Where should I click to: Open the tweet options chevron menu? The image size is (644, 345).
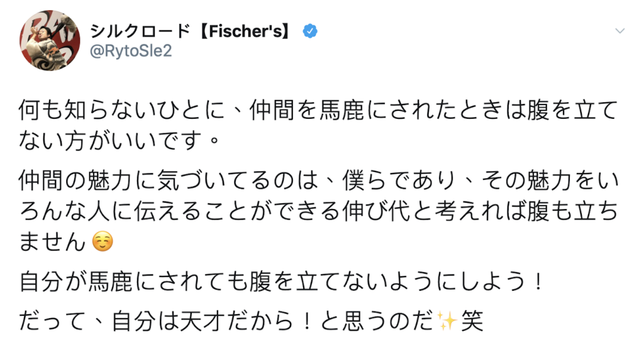coord(619,31)
